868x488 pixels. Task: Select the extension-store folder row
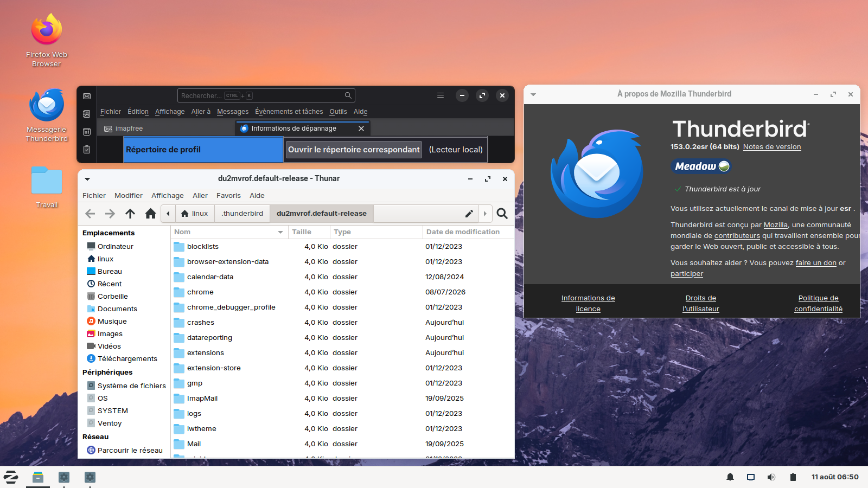pyautogui.click(x=342, y=368)
